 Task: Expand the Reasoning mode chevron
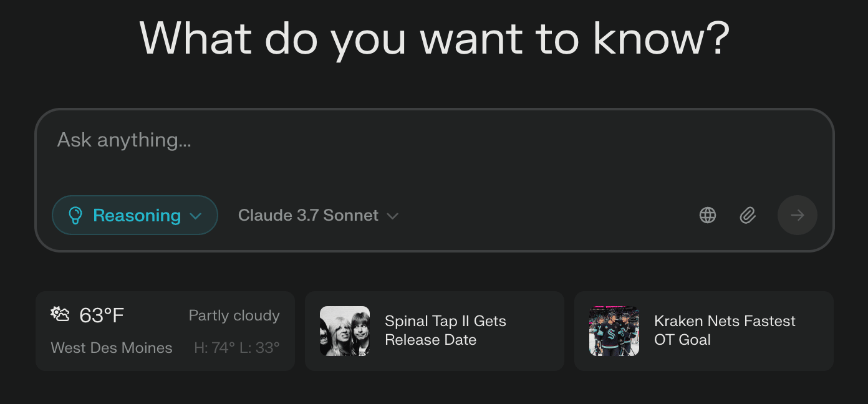(x=195, y=216)
